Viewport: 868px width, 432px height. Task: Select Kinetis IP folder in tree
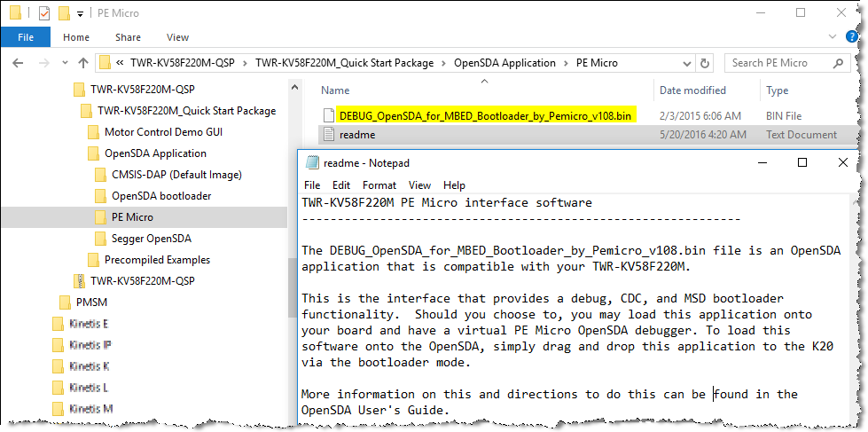[x=90, y=345]
